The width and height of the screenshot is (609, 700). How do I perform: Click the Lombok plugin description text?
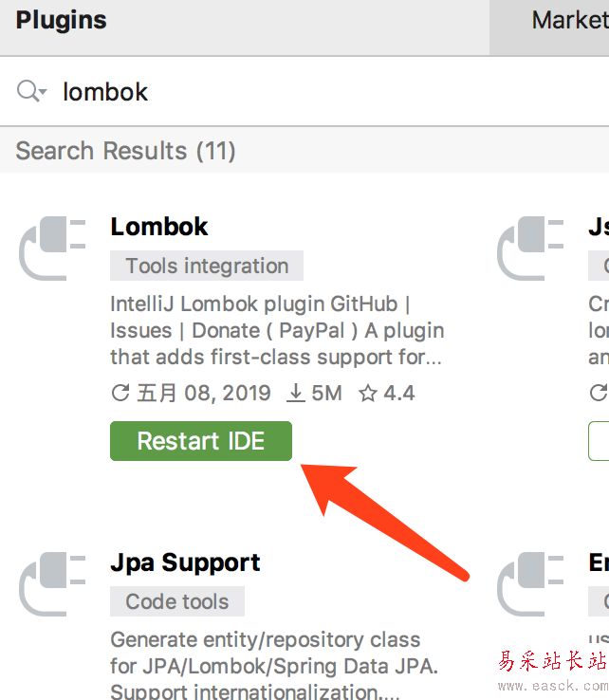coord(275,331)
